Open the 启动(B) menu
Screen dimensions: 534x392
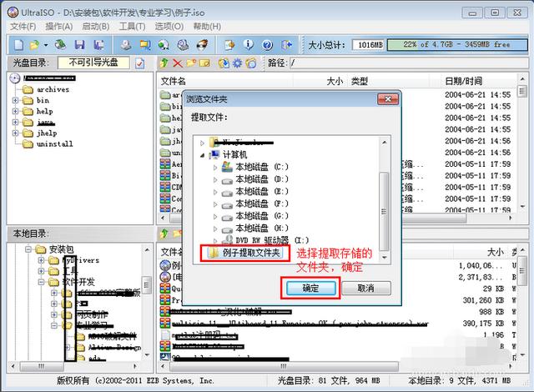tap(96, 27)
